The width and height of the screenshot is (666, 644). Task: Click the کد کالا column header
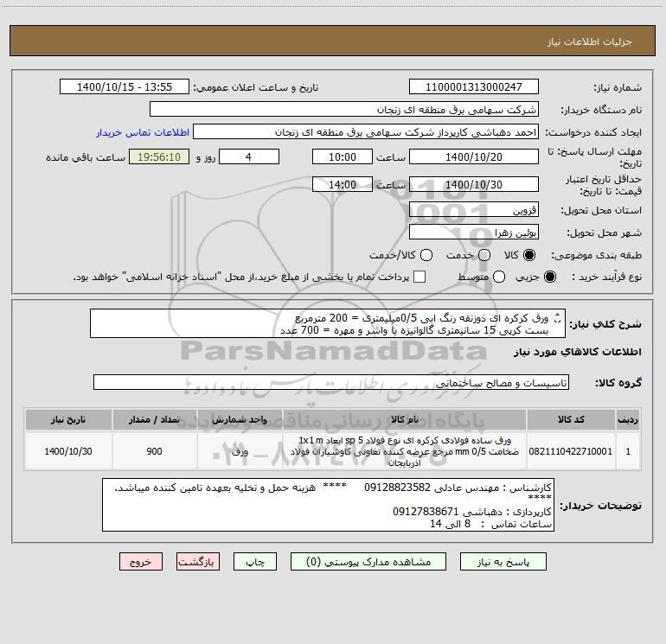click(571, 419)
